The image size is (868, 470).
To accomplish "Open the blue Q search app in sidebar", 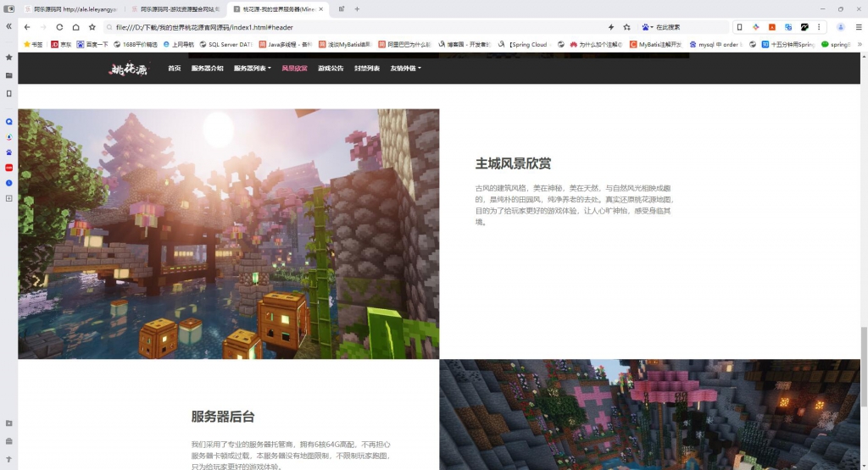I will pyautogui.click(x=8, y=122).
